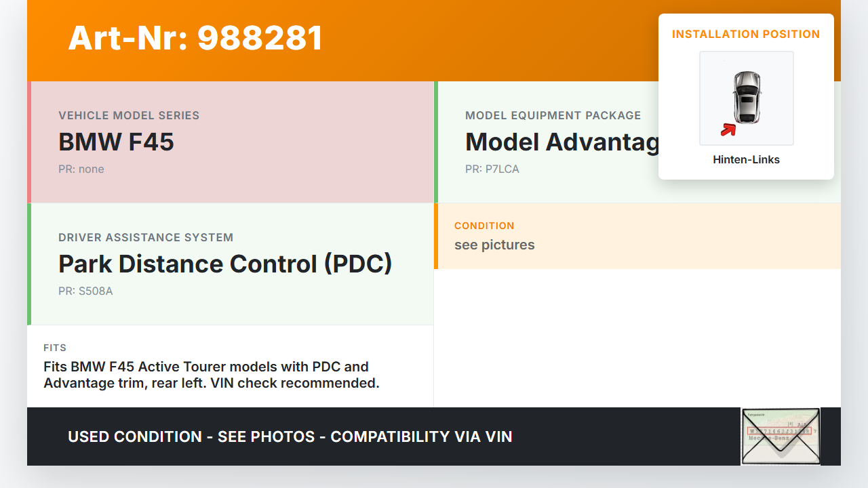This screenshot has height=488, width=868.
Task: Click the fitment description about Active Tourer
Action: tap(211, 375)
